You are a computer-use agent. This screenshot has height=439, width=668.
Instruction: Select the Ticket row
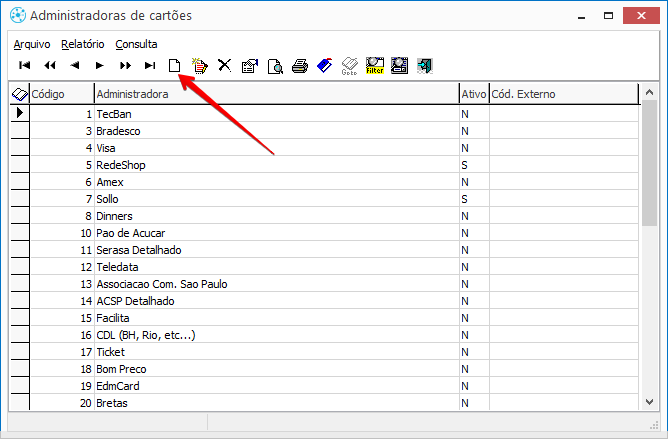pyautogui.click(x=334, y=352)
